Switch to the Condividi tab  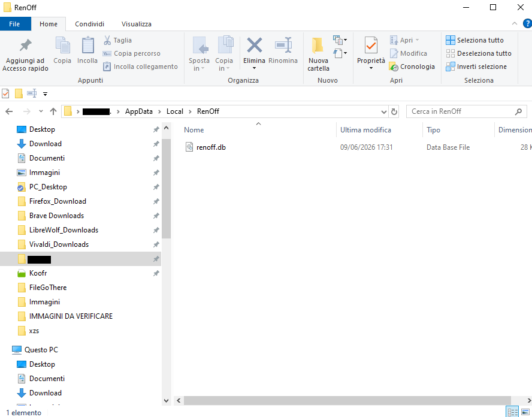90,24
